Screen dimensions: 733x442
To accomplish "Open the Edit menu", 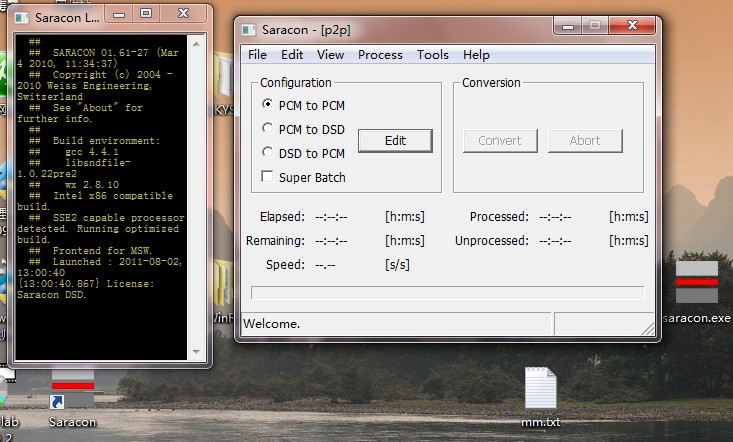I will point(292,55).
